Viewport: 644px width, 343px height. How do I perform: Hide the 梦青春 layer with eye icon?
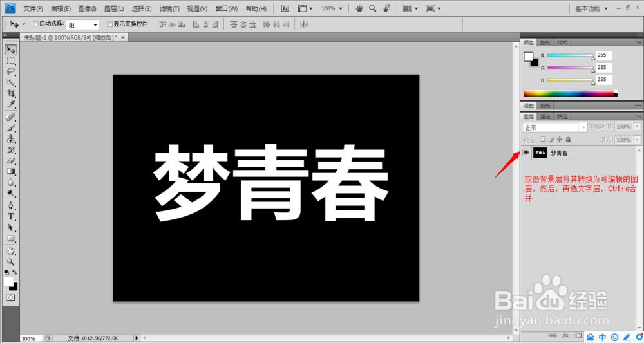[x=526, y=153]
